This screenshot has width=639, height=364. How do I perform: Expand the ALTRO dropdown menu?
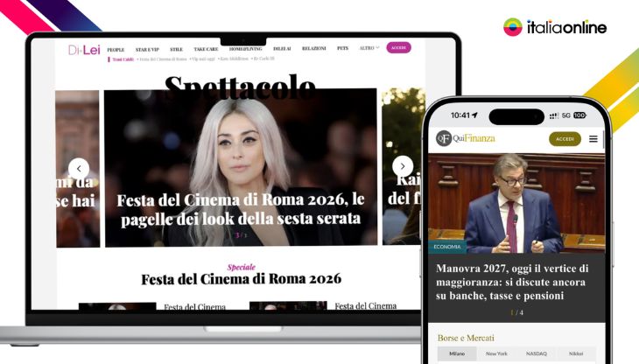[369, 48]
